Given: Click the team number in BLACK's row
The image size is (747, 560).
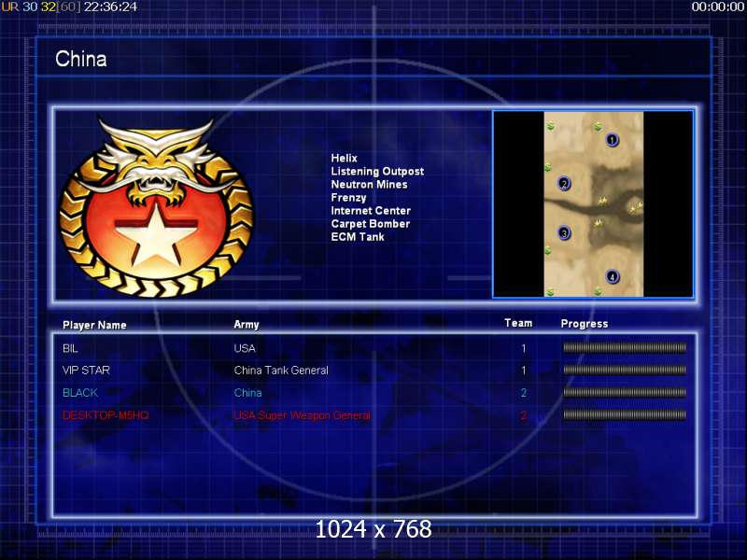Looking at the screenshot, I should coord(524,393).
